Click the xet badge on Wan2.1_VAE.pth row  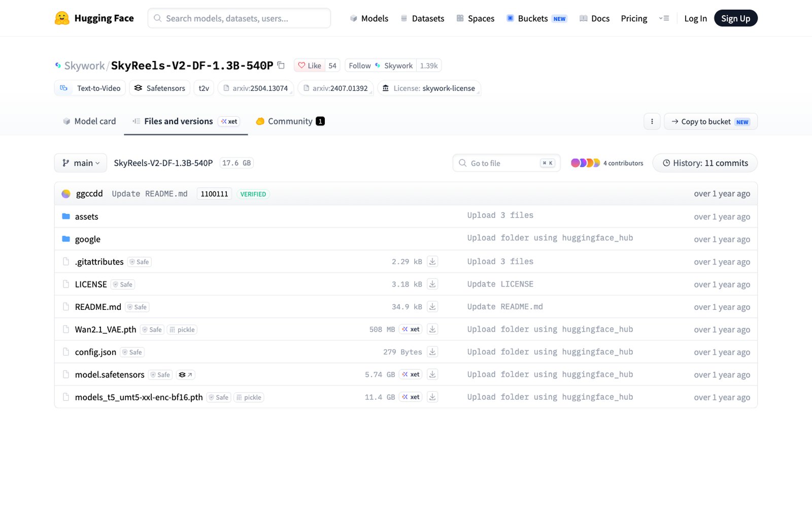click(x=411, y=329)
